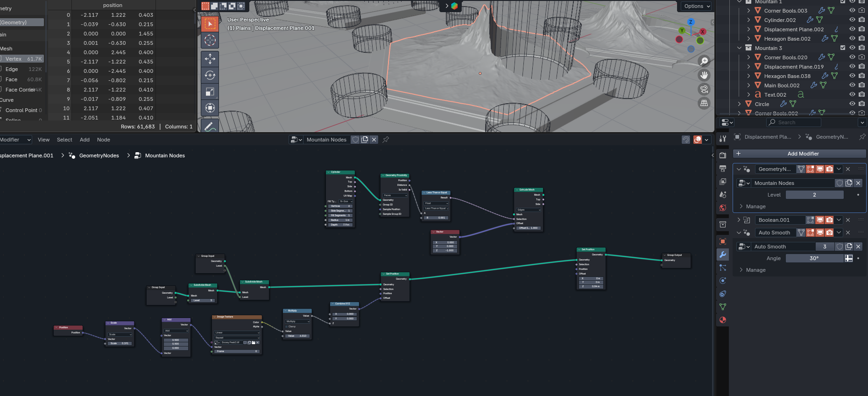This screenshot has width=868, height=396.
Task: Pin the node tree in node editor header
Action: tap(386, 140)
